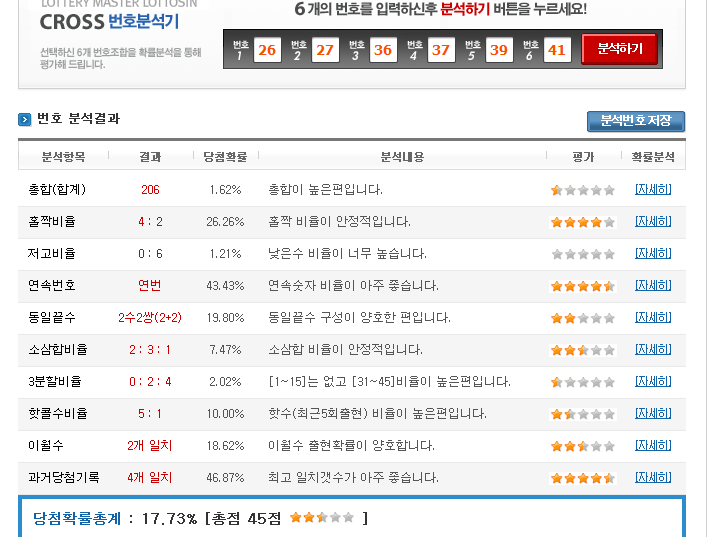The width and height of the screenshot is (707, 537).
Task: Click number 6 input field showing 41
Action: pyautogui.click(x=557, y=50)
